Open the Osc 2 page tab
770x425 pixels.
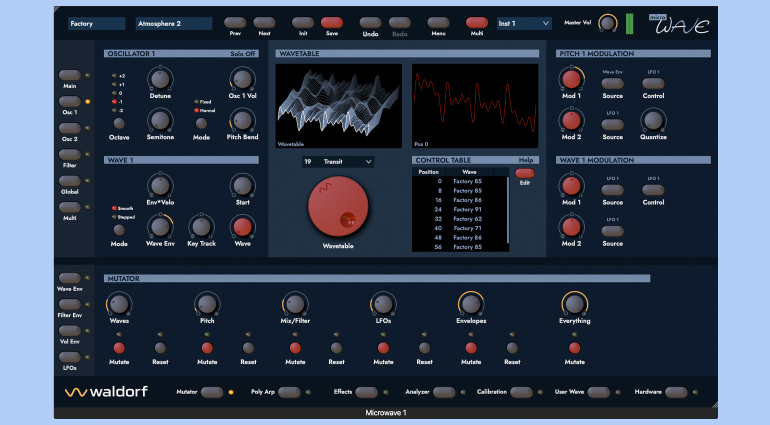point(70,128)
